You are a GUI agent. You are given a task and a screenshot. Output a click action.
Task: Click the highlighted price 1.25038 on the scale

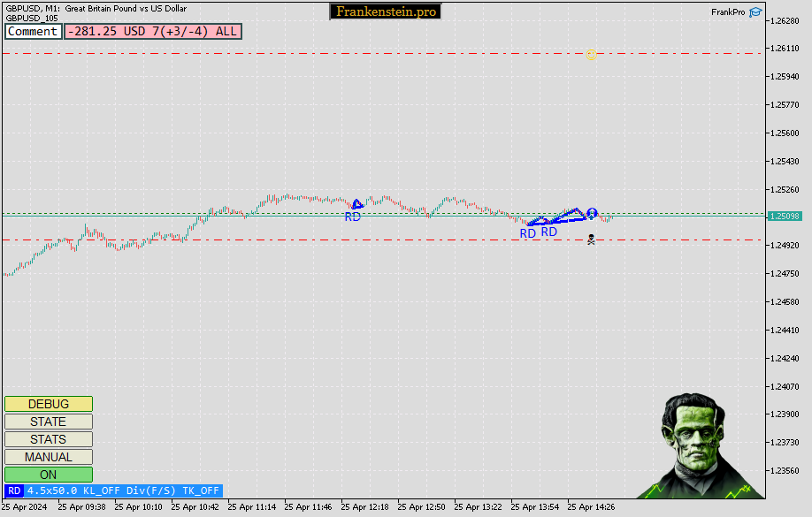[785, 215]
